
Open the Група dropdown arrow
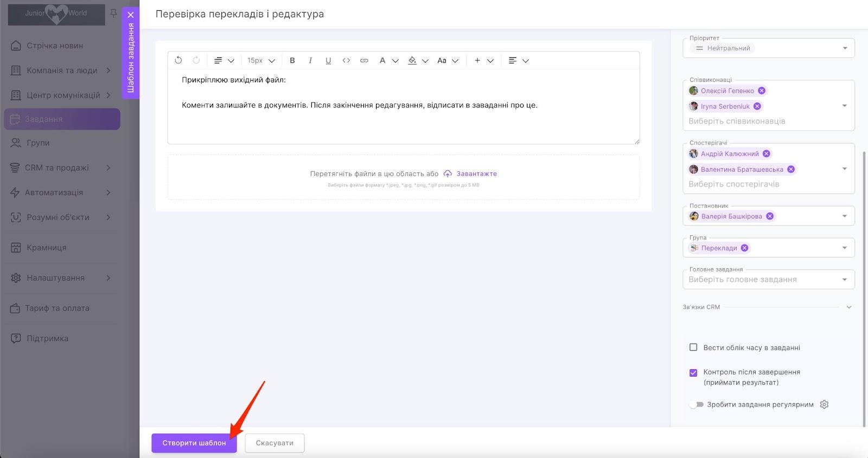pos(845,248)
